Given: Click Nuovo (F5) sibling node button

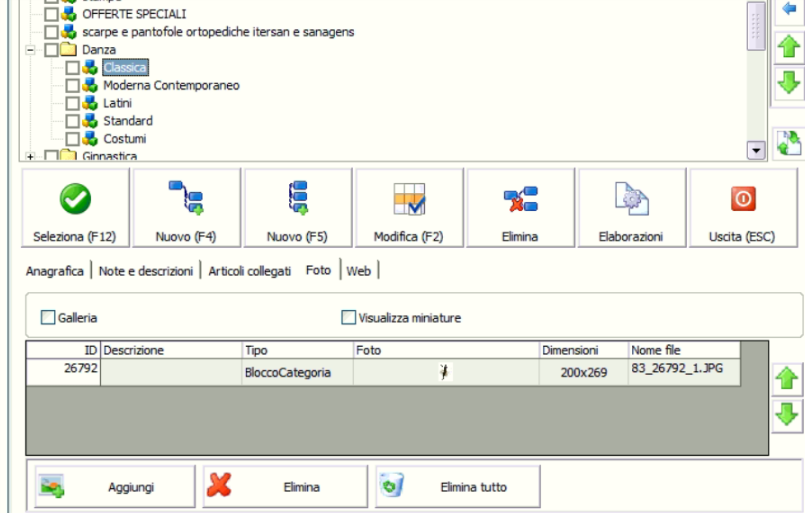Looking at the screenshot, I should click(x=298, y=208).
